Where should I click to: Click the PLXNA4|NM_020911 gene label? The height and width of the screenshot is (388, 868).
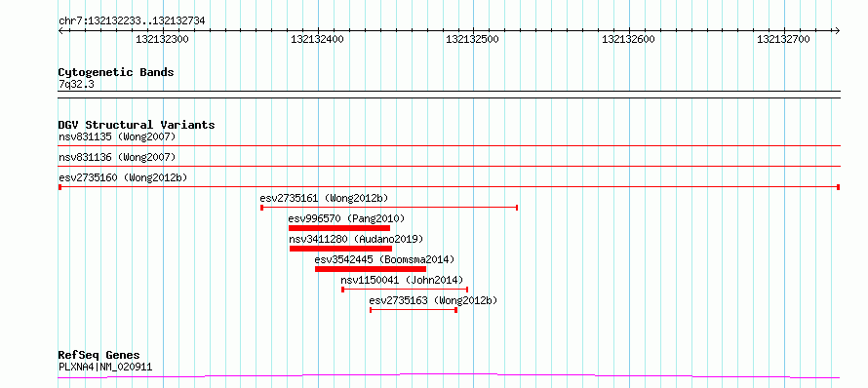pos(105,367)
